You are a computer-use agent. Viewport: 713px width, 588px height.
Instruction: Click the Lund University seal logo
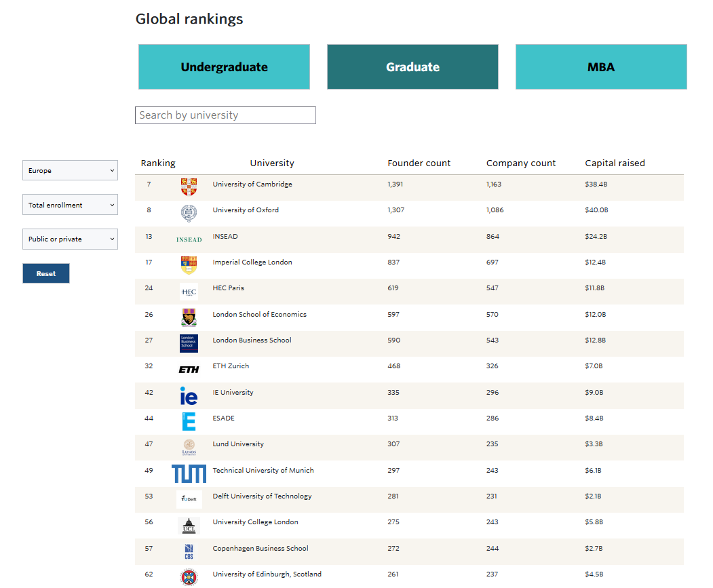pos(189,447)
